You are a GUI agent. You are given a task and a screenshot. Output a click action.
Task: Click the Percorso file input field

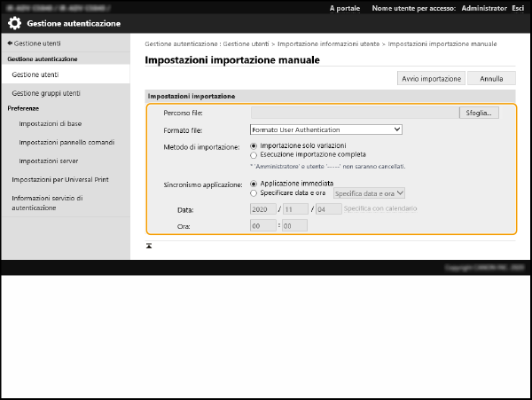pos(354,113)
